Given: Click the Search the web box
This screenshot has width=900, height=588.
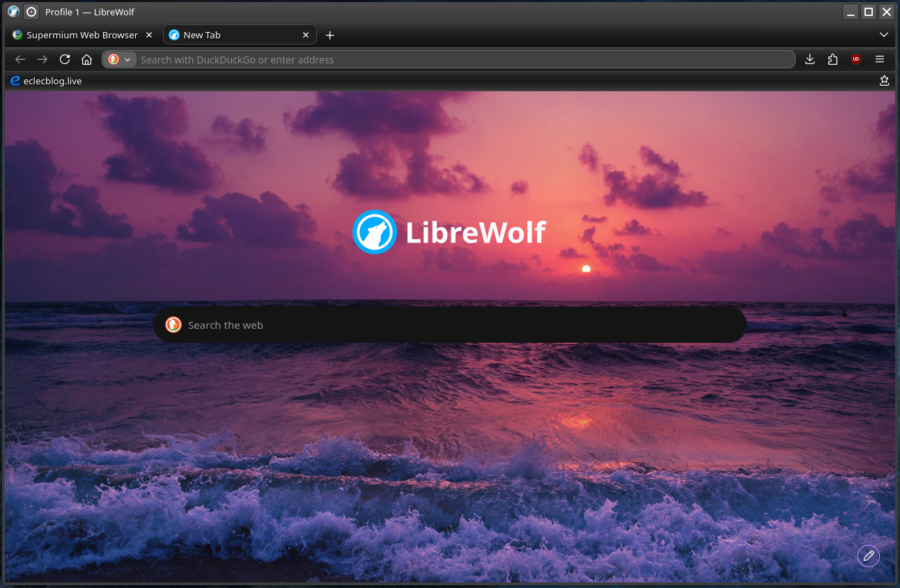Looking at the screenshot, I should [450, 325].
